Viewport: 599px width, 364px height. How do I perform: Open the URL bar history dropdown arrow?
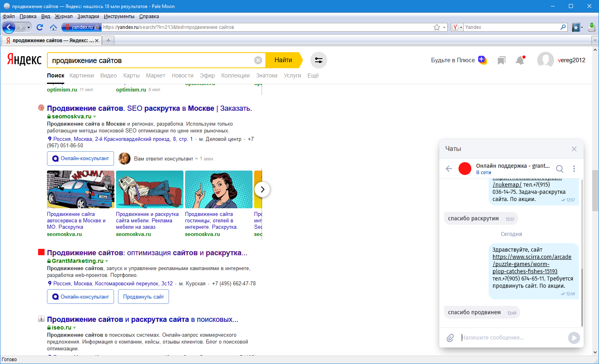point(444,27)
